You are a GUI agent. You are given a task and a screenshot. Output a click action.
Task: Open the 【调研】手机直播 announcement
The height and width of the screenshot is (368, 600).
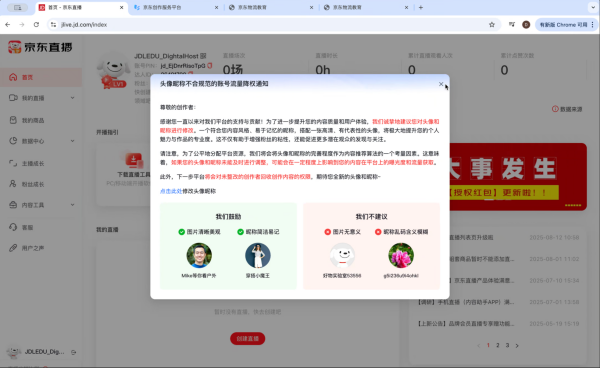[x=466, y=302]
